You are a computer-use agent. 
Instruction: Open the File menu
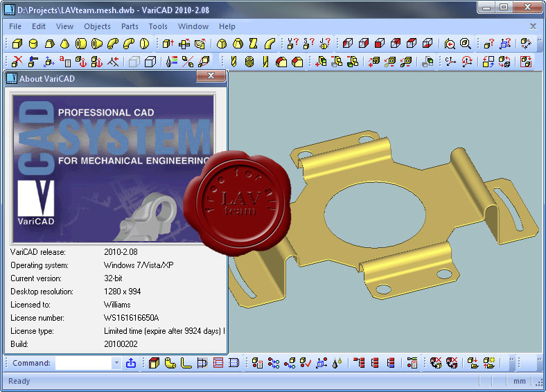[15, 26]
